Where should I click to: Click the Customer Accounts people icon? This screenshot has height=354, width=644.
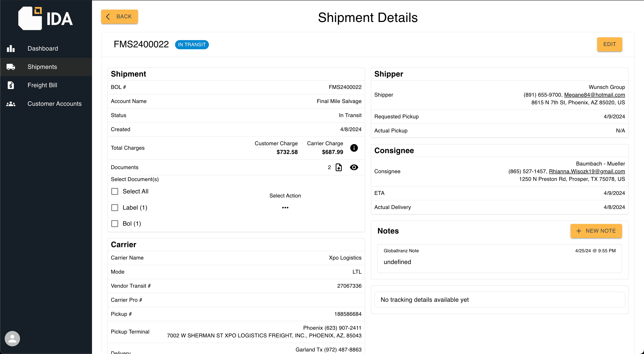tap(11, 104)
